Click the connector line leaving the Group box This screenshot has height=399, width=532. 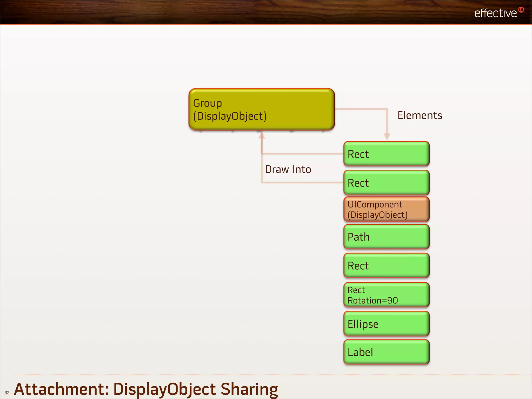361,109
